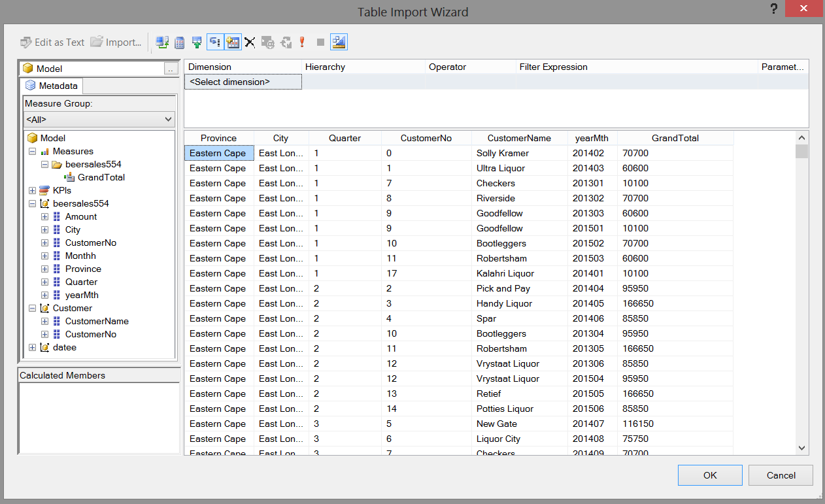This screenshot has height=504, width=825.
Task: Click the Prepare Query toolbar icon
Action: 286,42
